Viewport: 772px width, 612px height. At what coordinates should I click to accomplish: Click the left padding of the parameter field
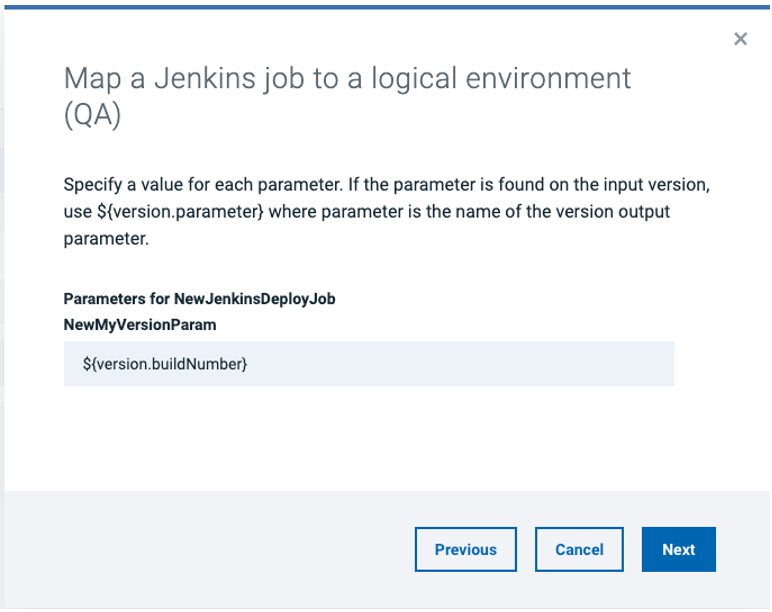(72, 365)
